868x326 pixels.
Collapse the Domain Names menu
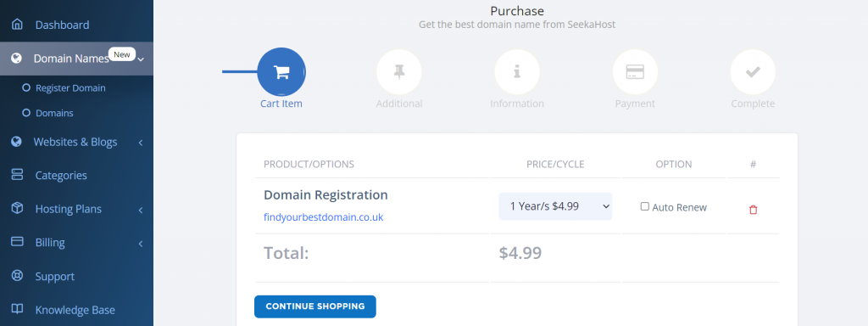pos(76,59)
